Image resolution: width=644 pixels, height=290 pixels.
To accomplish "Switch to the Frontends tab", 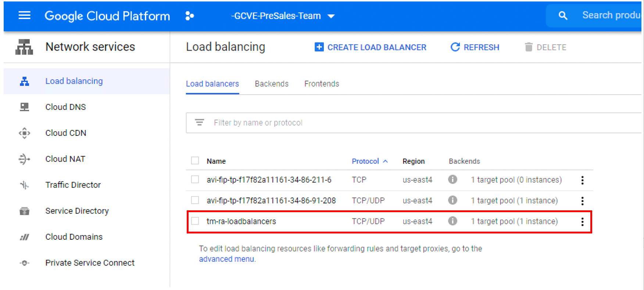I will 322,84.
